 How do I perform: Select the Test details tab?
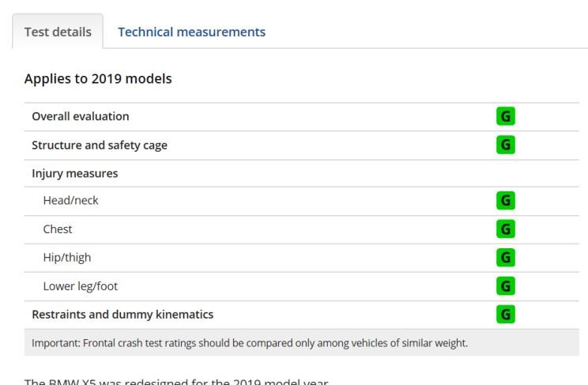58,32
